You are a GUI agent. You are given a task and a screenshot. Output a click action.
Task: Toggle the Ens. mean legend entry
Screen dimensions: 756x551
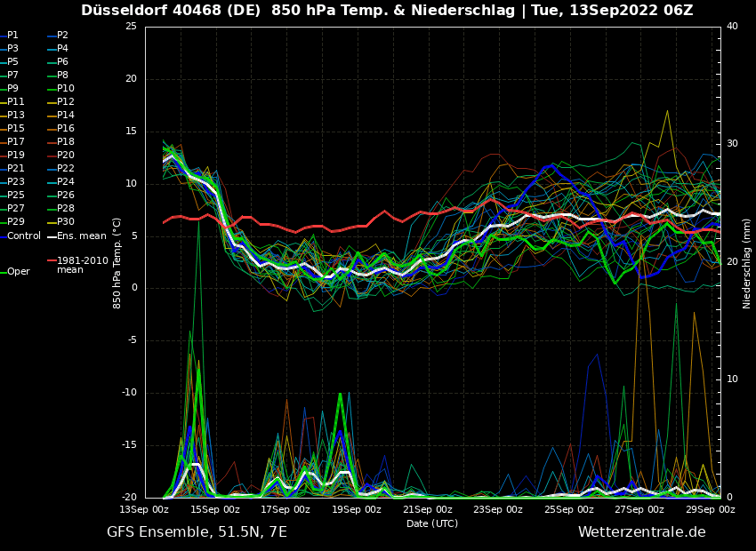coord(81,236)
